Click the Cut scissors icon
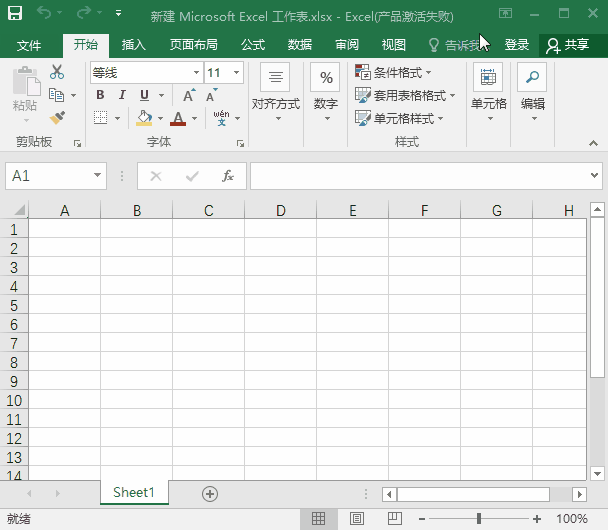This screenshot has height=530, width=608. coord(57,72)
